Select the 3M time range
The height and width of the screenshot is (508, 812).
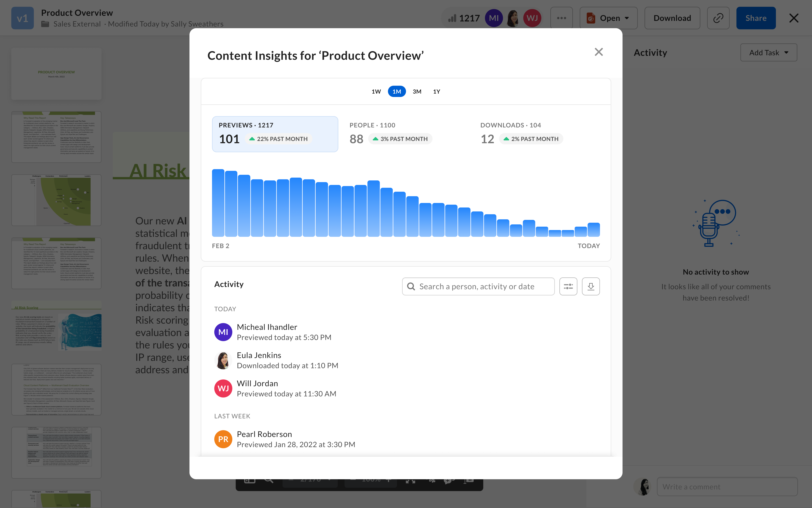pos(417,91)
